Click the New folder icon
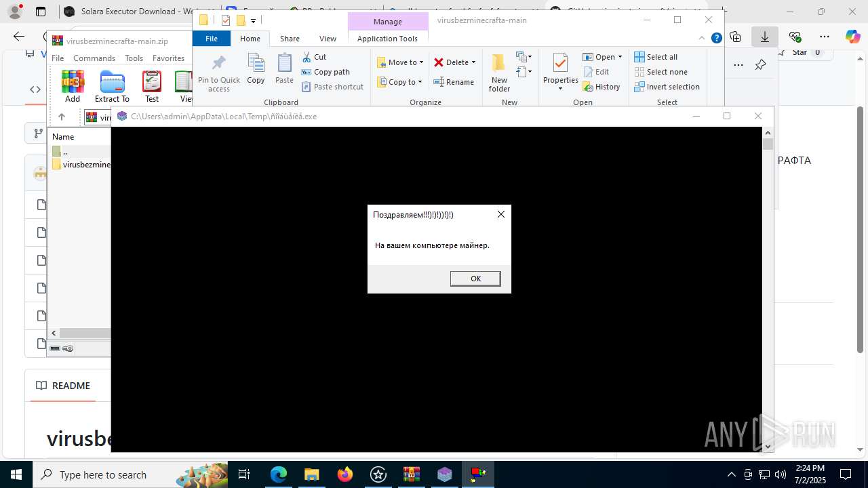Image resolution: width=868 pixels, height=488 pixels. (x=499, y=73)
